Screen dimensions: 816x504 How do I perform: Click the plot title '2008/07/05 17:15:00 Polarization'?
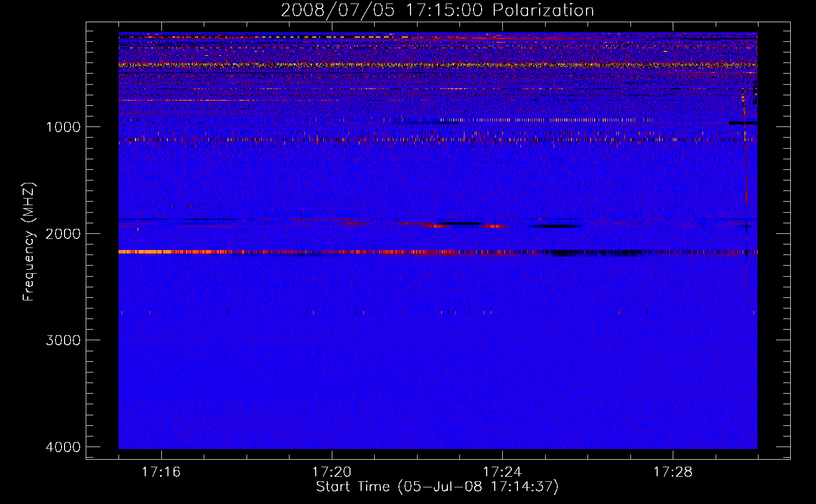coord(437,10)
